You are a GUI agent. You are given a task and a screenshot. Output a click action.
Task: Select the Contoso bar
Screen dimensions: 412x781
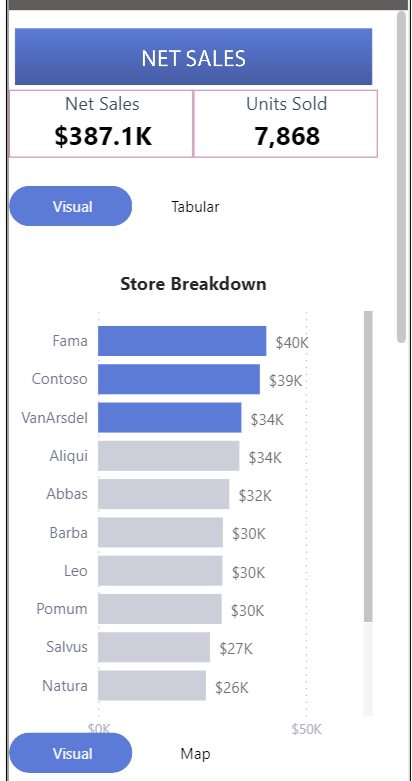(x=179, y=380)
